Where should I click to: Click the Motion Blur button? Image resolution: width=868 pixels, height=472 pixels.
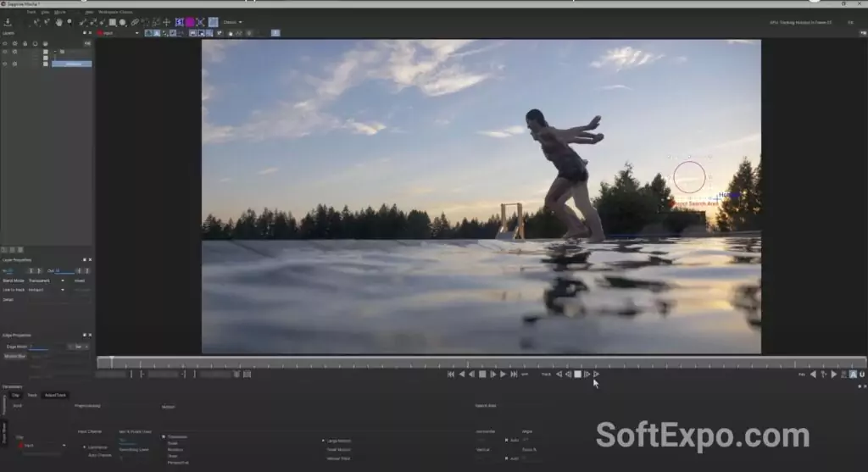(x=15, y=357)
